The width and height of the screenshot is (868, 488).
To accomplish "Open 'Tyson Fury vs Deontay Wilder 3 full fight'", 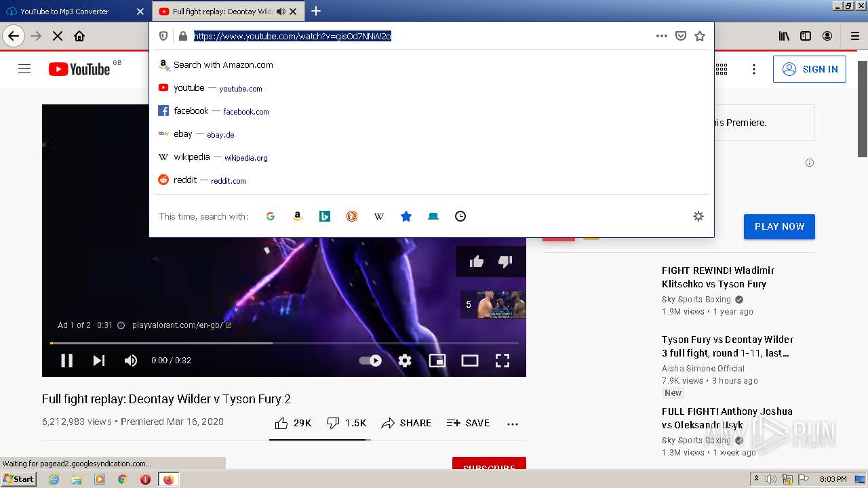I will 728,346.
